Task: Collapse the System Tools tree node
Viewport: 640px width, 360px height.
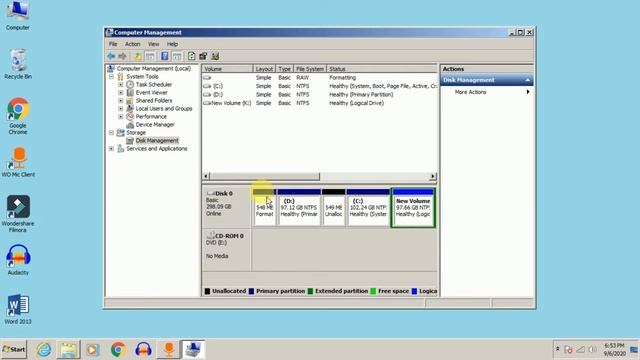Action: (x=111, y=77)
